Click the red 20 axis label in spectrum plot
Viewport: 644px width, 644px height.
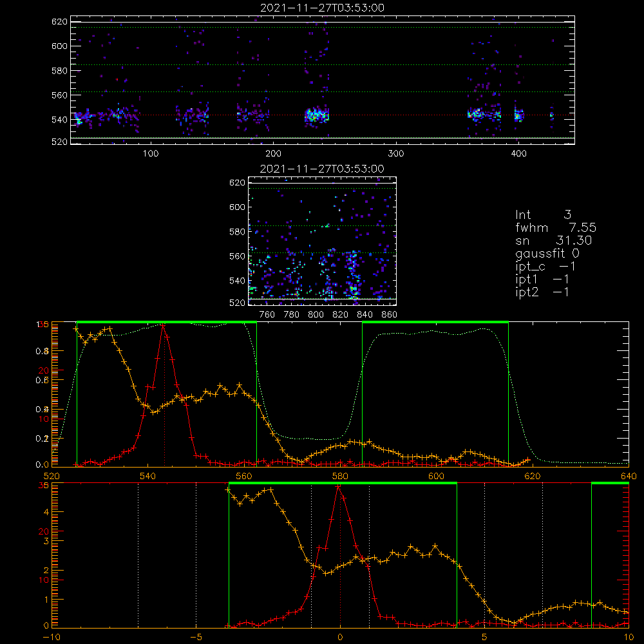[44, 370]
